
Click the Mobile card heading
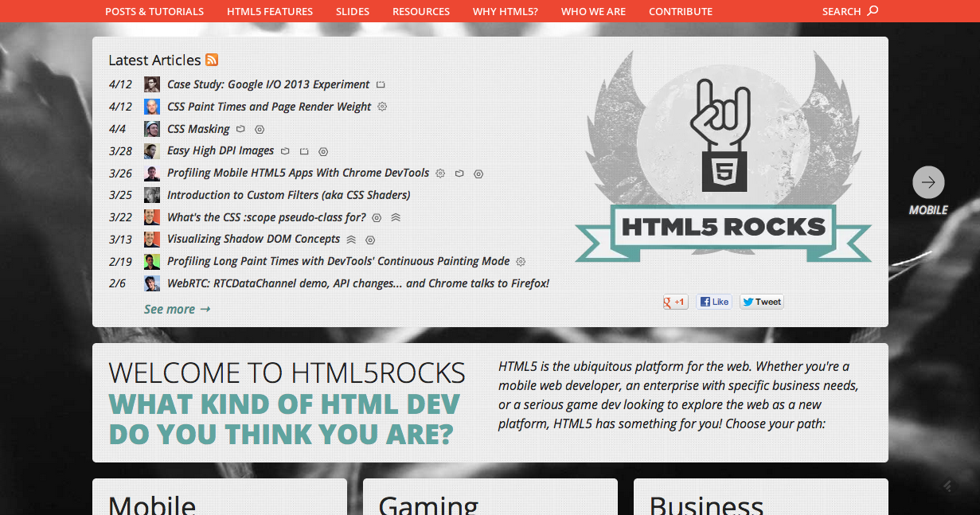(152, 505)
